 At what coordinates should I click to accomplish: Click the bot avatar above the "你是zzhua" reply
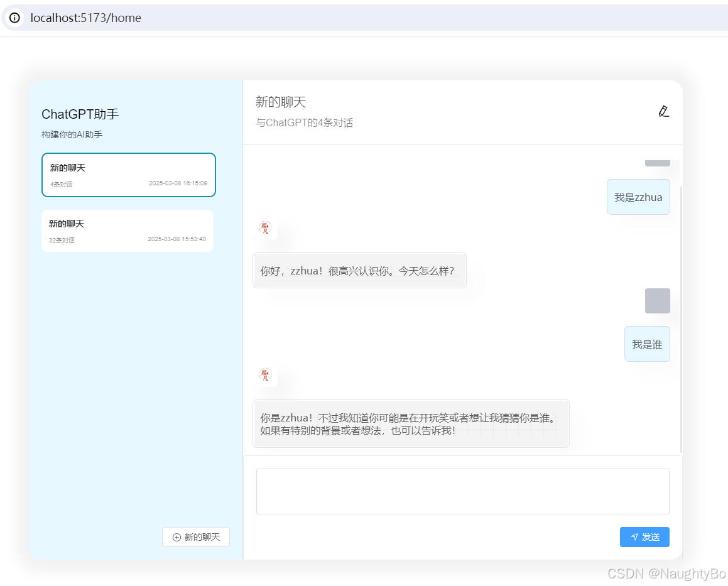[265, 374]
